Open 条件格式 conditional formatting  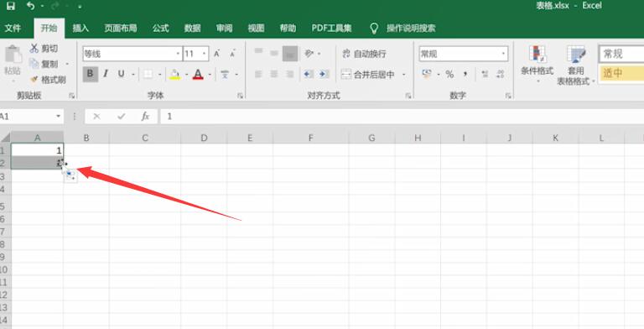(x=537, y=64)
